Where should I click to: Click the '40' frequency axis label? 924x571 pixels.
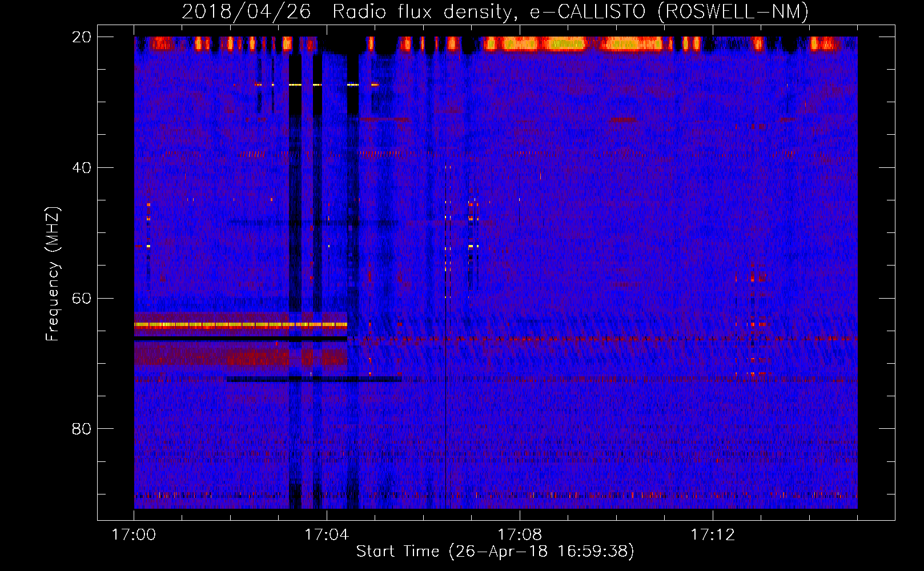[82, 168]
